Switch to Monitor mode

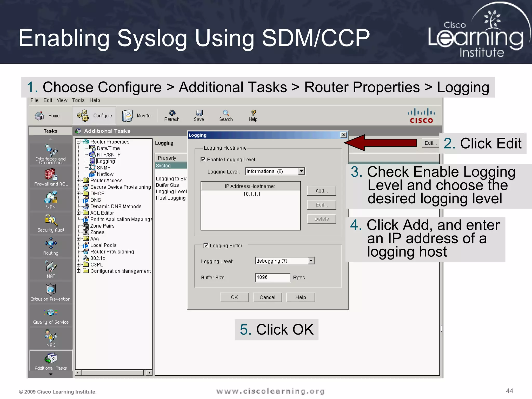tap(137, 116)
